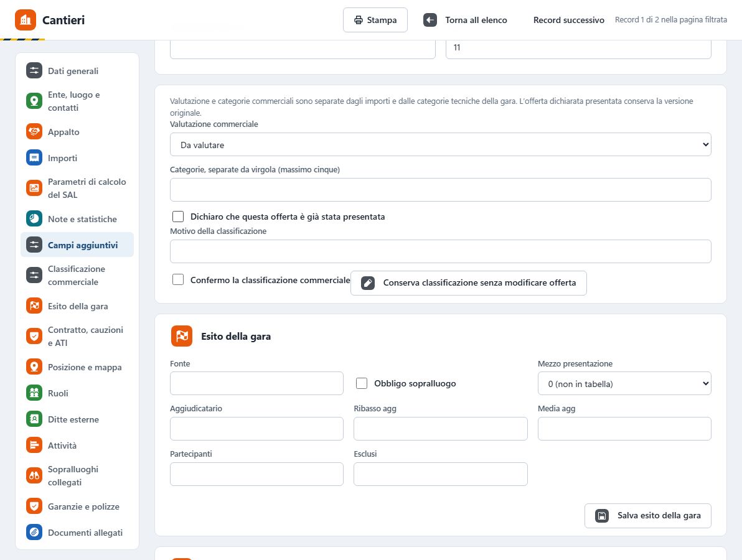Click the Importi sidebar icon
Screen dimensions: 742x560
[34, 158]
